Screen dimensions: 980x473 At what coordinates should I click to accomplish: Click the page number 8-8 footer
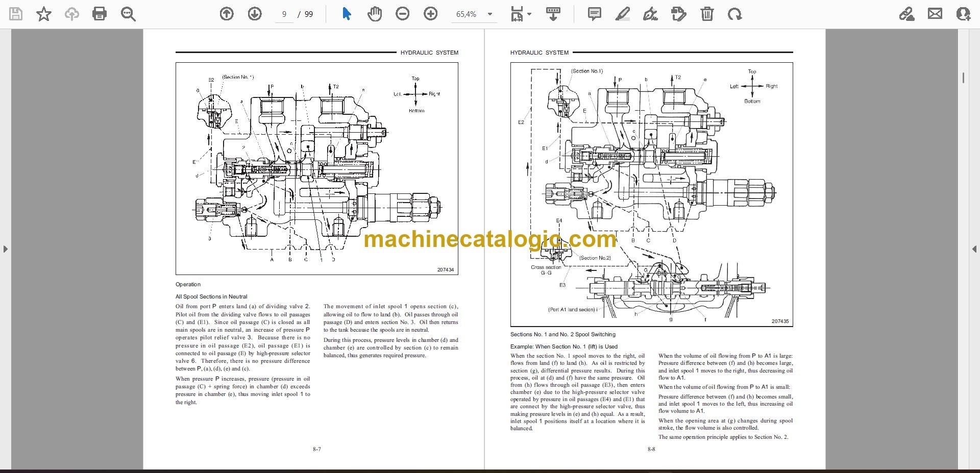coord(651,449)
